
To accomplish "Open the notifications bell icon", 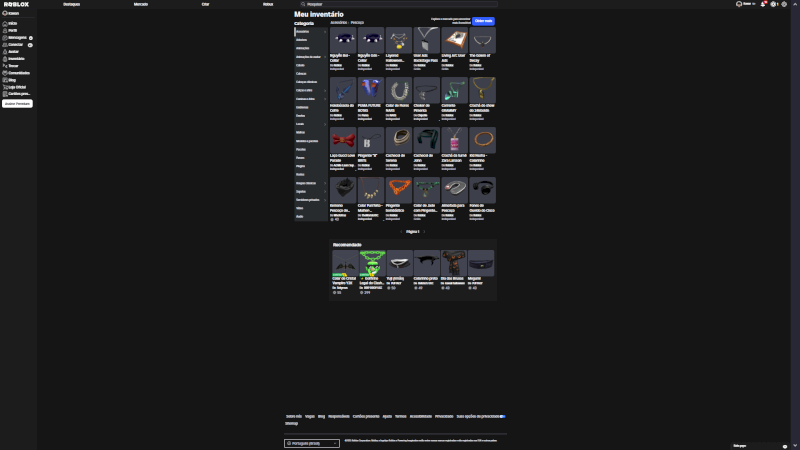I will (763, 4).
